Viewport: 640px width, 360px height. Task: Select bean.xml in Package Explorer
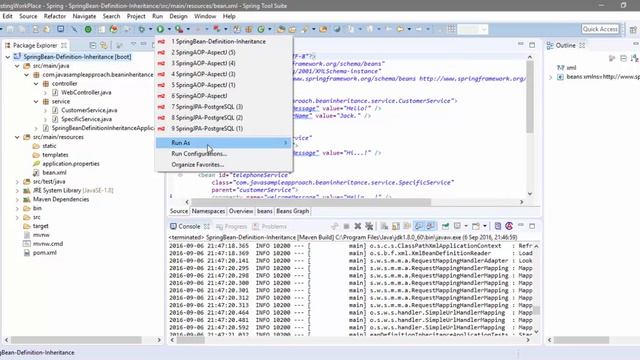(54, 173)
